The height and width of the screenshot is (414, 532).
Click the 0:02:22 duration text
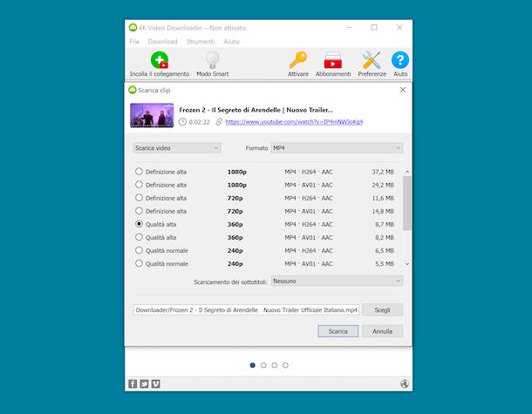(199, 122)
